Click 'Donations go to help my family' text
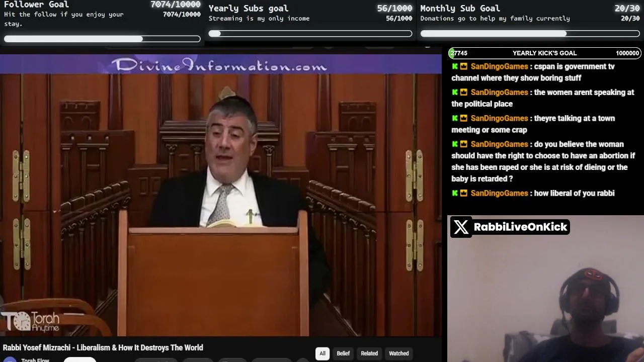This screenshot has width=644, height=362. click(x=495, y=19)
